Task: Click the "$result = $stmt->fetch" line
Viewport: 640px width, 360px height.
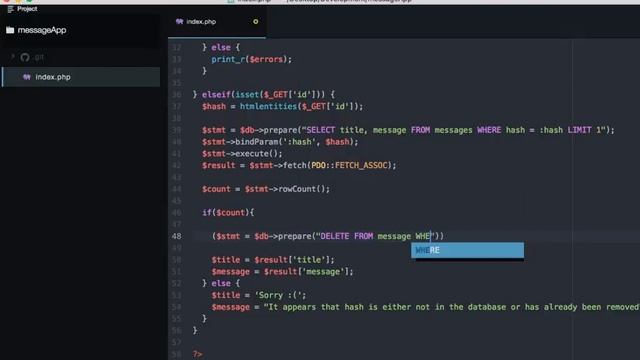Action: point(299,166)
